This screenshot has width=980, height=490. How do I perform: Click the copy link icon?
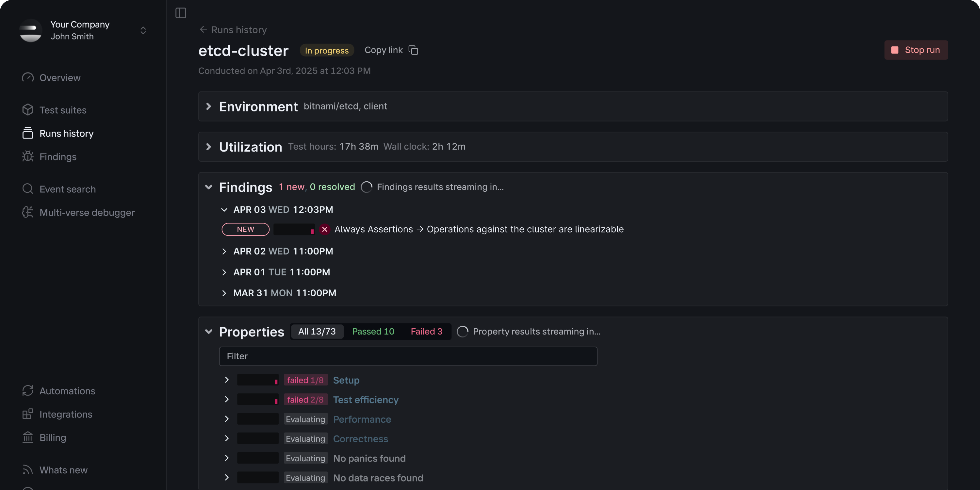413,50
